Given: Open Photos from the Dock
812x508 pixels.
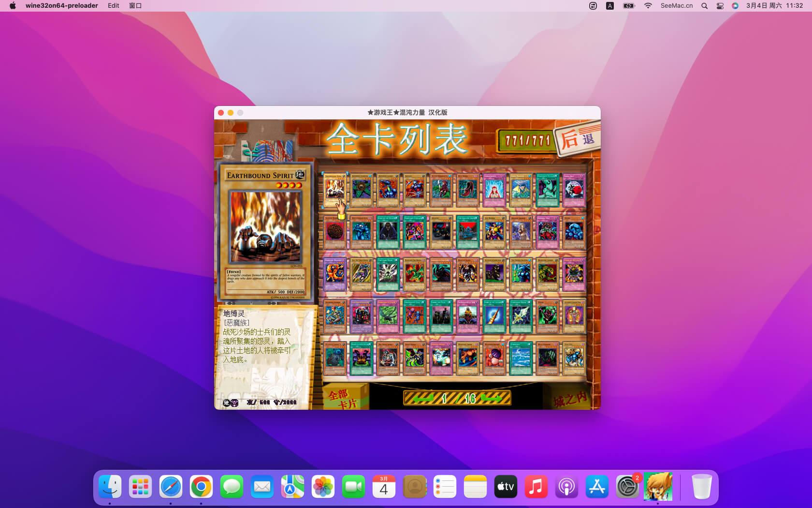Looking at the screenshot, I should (x=323, y=486).
